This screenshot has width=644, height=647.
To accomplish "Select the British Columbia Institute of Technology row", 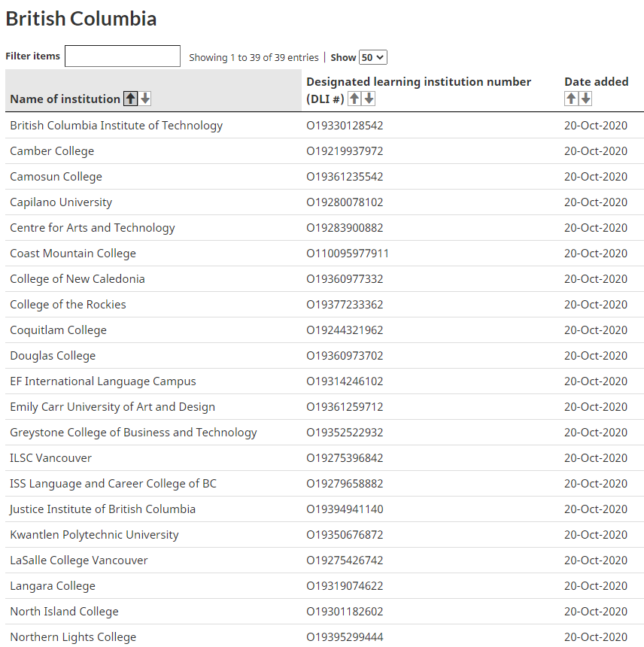I will [x=324, y=126].
